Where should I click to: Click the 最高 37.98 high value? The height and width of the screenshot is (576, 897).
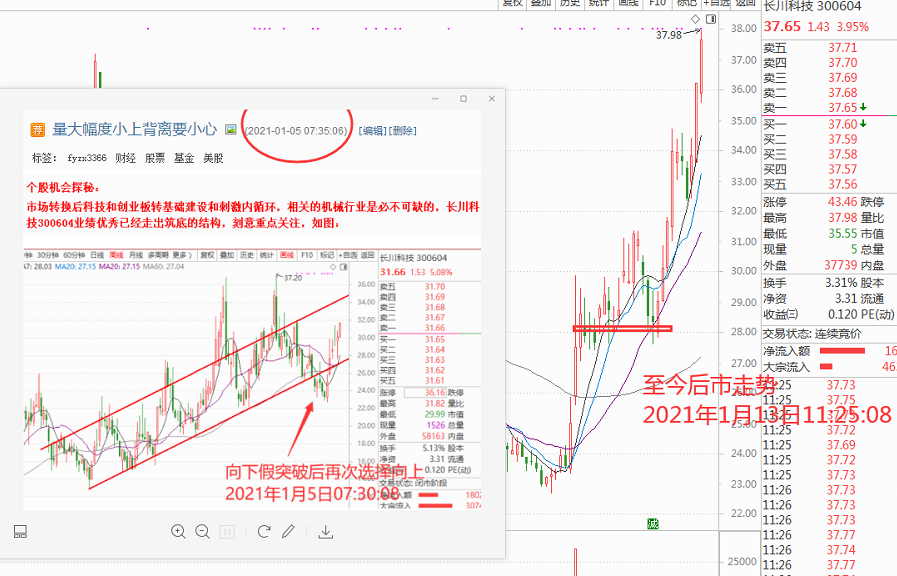pyautogui.click(x=842, y=218)
